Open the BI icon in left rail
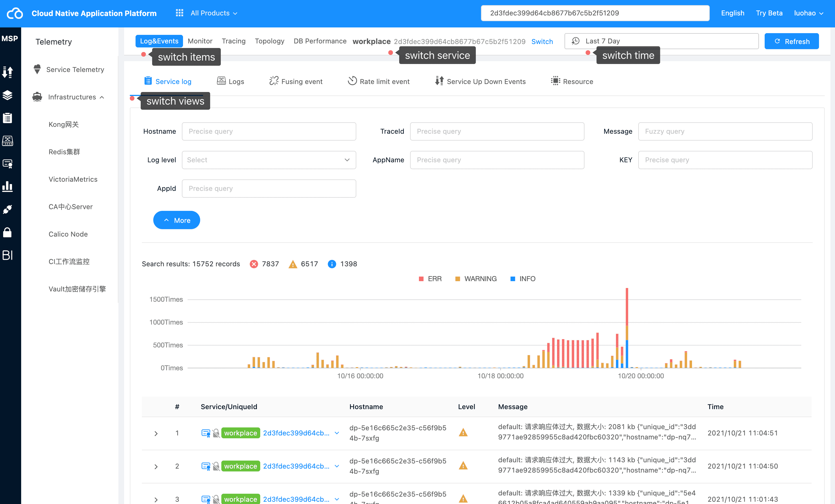This screenshot has height=504, width=835. pyautogui.click(x=7, y=255)
